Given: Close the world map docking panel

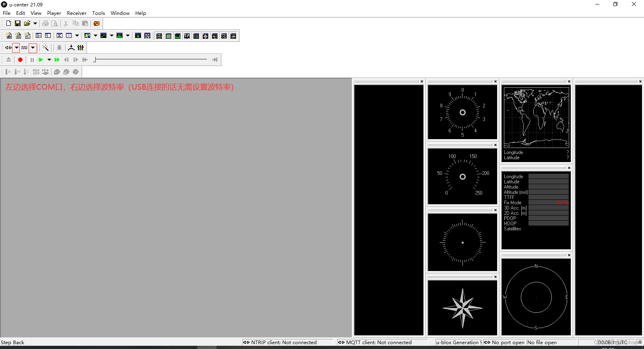Looking at the screenshot, I should (x=569, y=81).
